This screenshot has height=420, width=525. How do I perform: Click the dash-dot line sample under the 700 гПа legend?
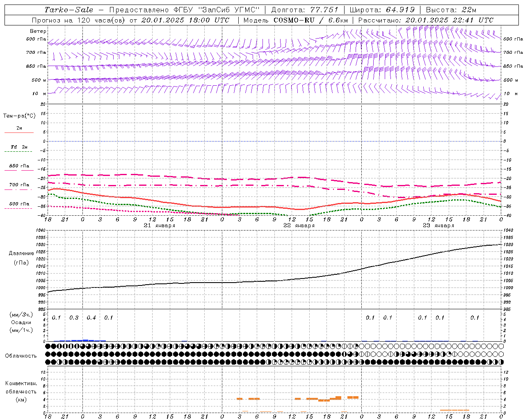(18, 189)
